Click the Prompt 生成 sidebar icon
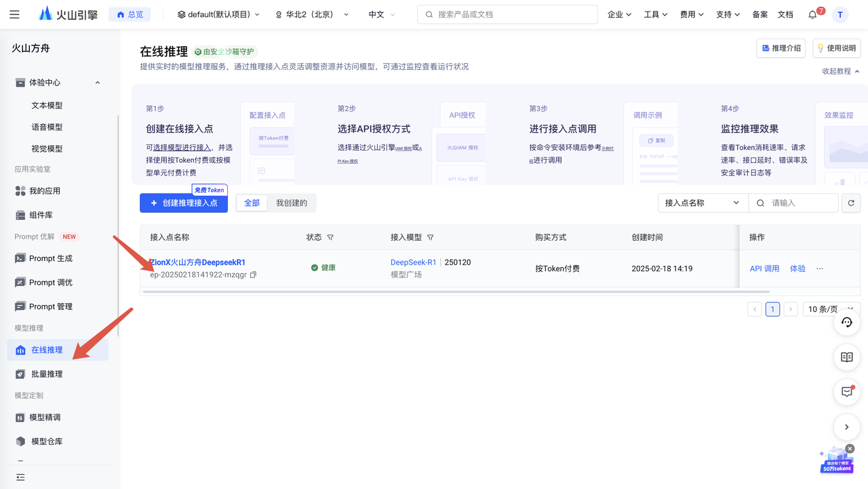 point(20,258)
